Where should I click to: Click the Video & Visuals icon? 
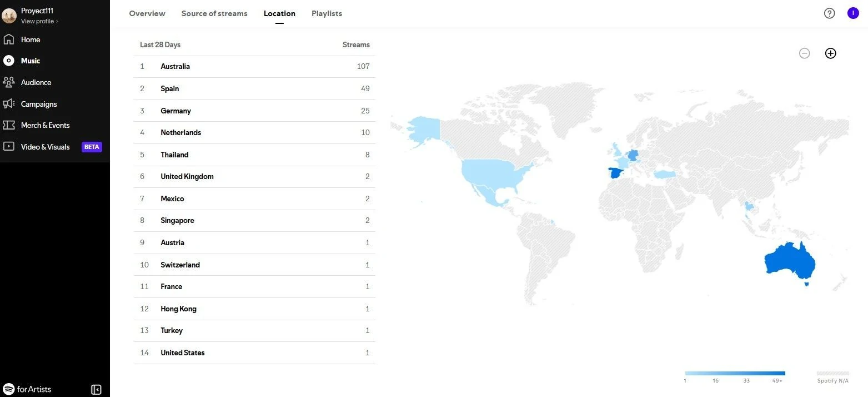9,147
